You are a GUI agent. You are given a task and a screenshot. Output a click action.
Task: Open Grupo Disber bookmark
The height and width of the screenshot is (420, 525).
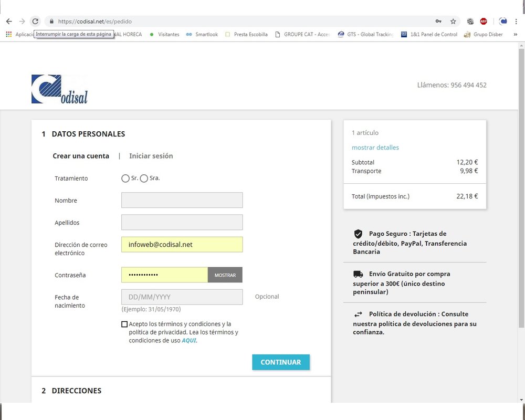(x=483, y=34)
